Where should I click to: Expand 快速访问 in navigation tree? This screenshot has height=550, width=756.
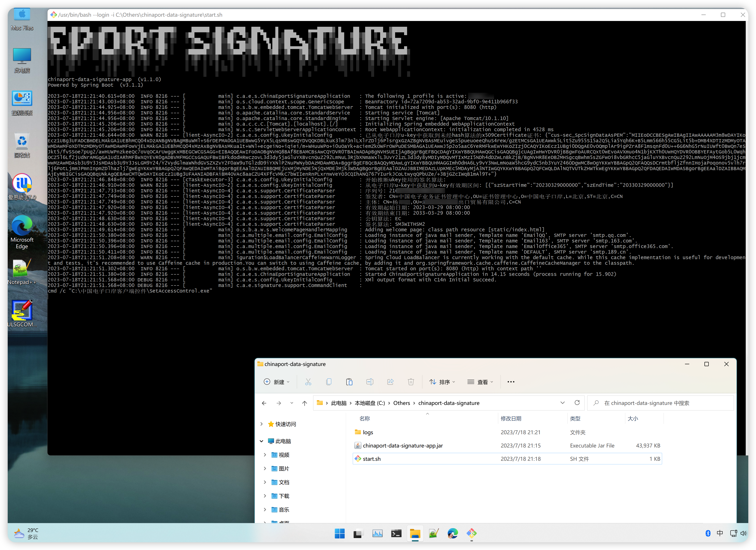pos(261,424)
